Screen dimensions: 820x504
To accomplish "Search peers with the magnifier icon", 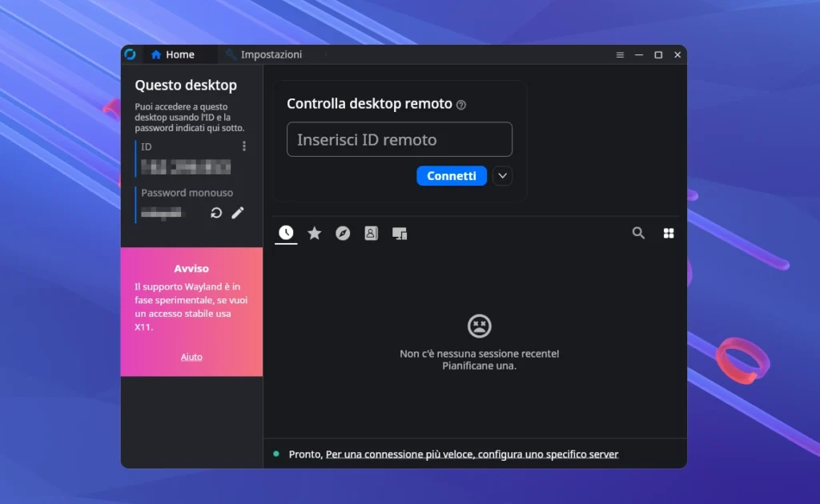I will click(638, 233).
